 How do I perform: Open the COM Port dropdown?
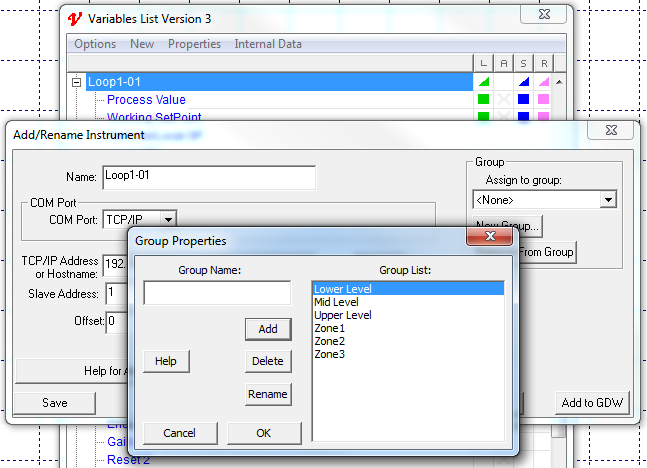click(169, 219)
